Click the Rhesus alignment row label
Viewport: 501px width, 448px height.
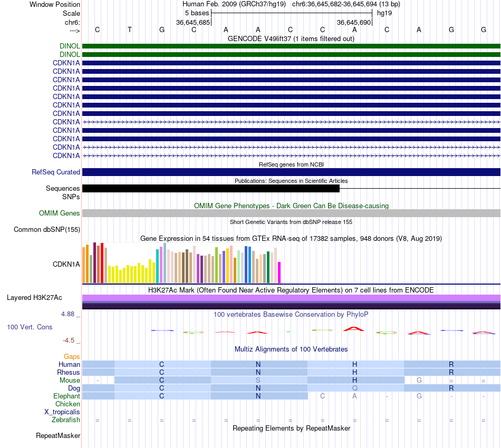point(69,372)
